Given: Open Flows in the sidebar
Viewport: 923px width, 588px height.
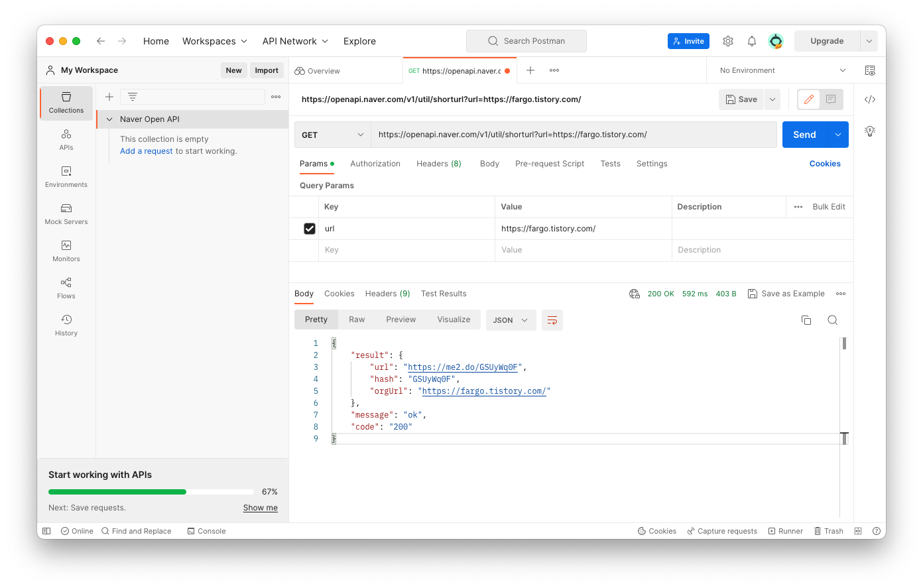Looking at the screenshot, I should pyautogui.click(x=66, y=288).
